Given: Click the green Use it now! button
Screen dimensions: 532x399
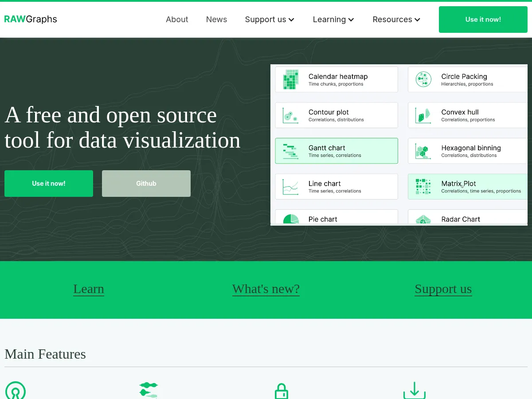Looking at the screenshot, I should 483,20.
